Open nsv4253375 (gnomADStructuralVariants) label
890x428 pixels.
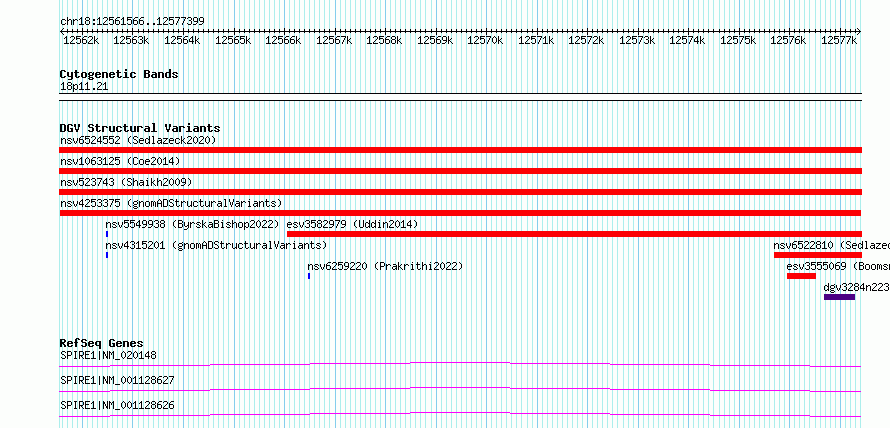pos(171,203)
